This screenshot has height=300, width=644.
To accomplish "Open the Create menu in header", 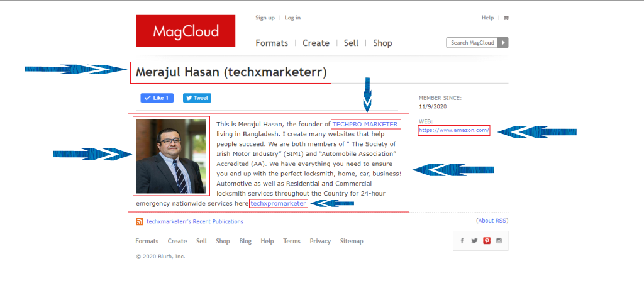I will pyautogui.click(x=316, y=43).
